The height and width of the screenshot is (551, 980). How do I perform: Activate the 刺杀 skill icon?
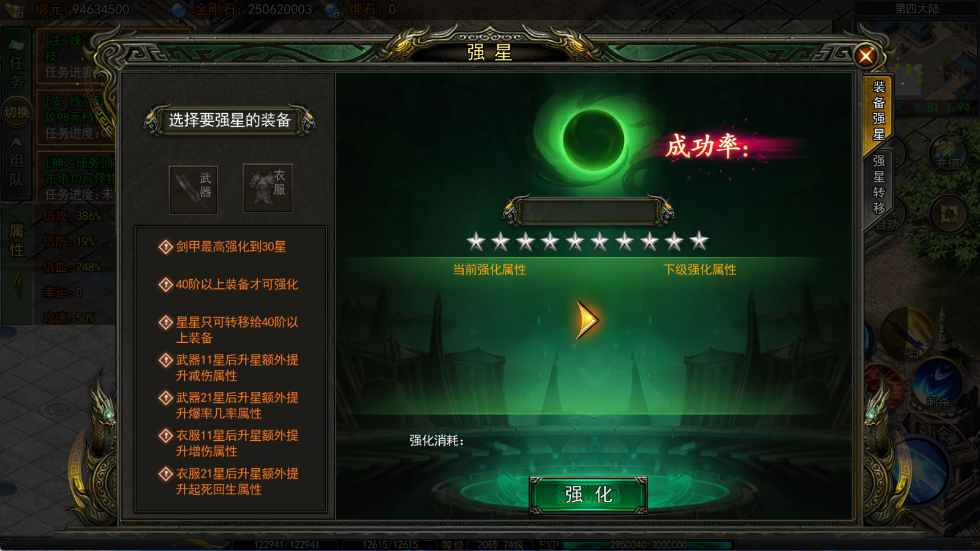click(x=938, y=383)
